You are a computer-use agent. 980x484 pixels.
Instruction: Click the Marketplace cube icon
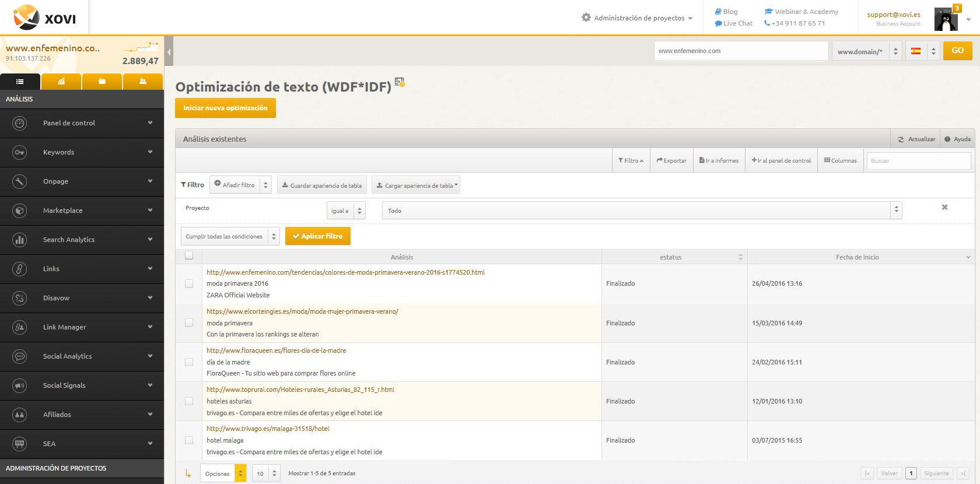click(20, 211)
